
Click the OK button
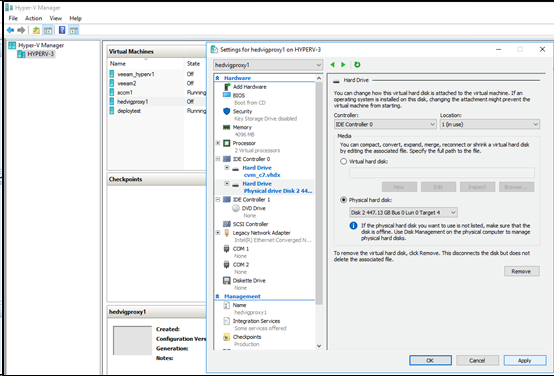point(430,360)
